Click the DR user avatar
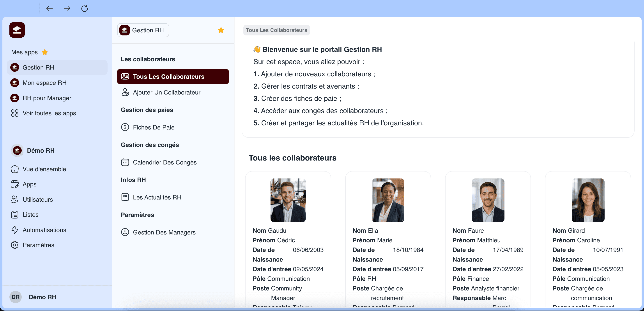This screenshot has width=644, height=311. pos(16,297)
